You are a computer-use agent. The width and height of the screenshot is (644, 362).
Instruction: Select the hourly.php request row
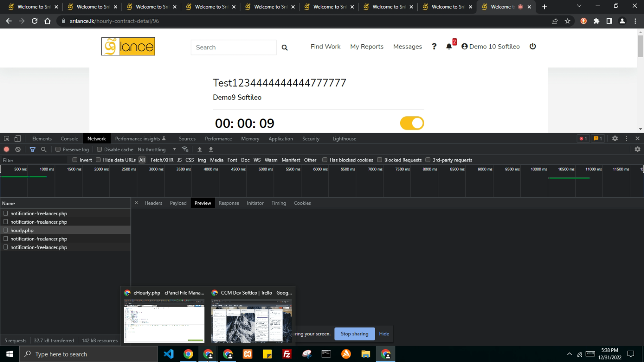[22, 231]
